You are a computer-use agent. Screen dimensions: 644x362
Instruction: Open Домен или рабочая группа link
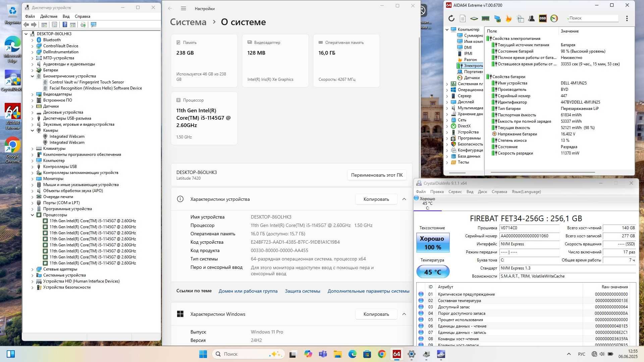pyautogui.click(x=248, y=291)
